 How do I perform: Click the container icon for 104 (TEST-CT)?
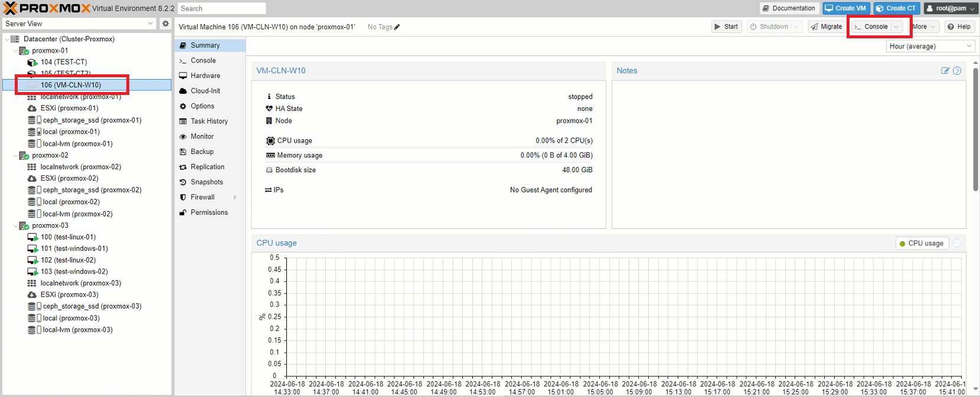coord(32,62)
